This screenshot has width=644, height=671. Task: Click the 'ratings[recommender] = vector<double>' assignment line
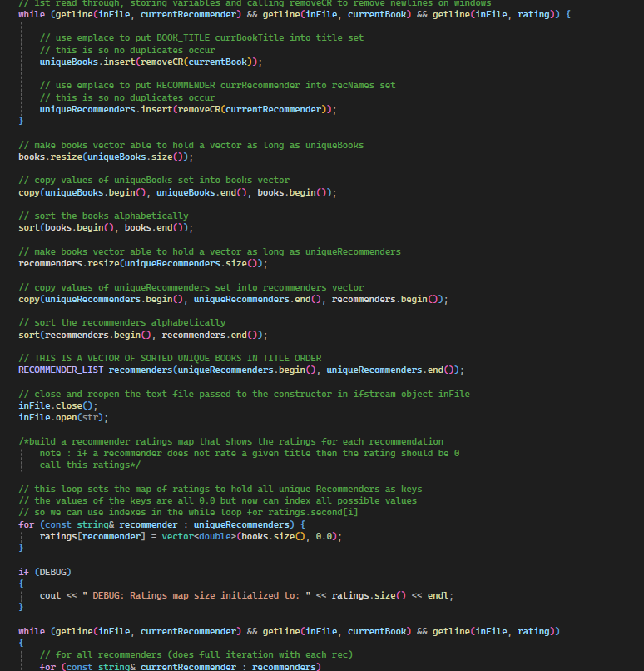click(x=191, y=536)
